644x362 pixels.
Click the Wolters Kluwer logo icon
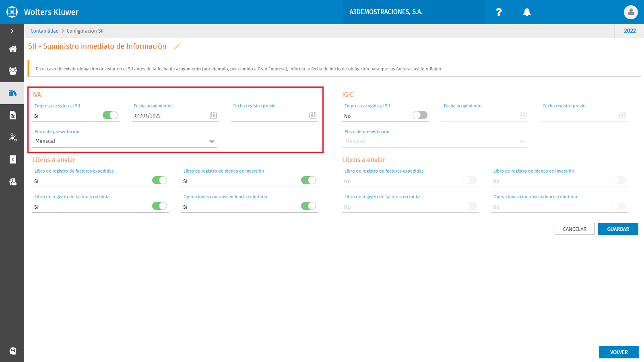(12, 12)
